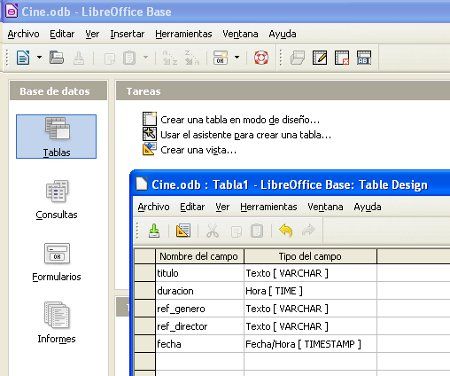Open Editar menu in main Cine.odb window
This screenshot has width=450, height=376.
[62, 34]
